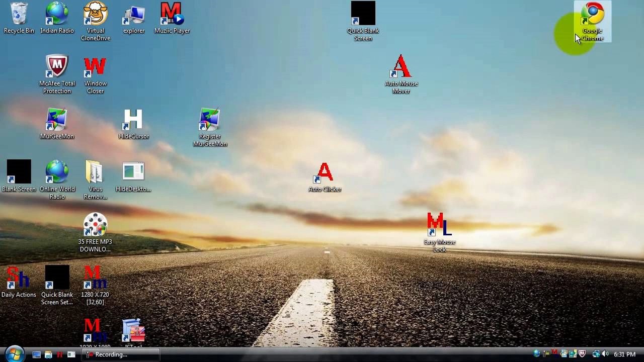Select the Virus Remov... folder
This screenshot has height=362, width=644.
click(95, 180)
